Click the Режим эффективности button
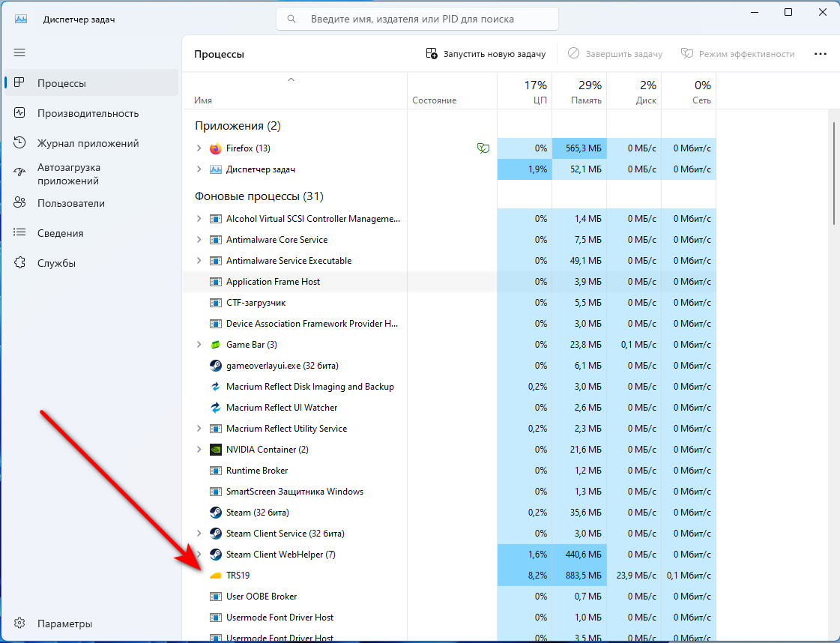Viewport: 840px width, 643px height. pyautogui.click(x=737, y=54)
